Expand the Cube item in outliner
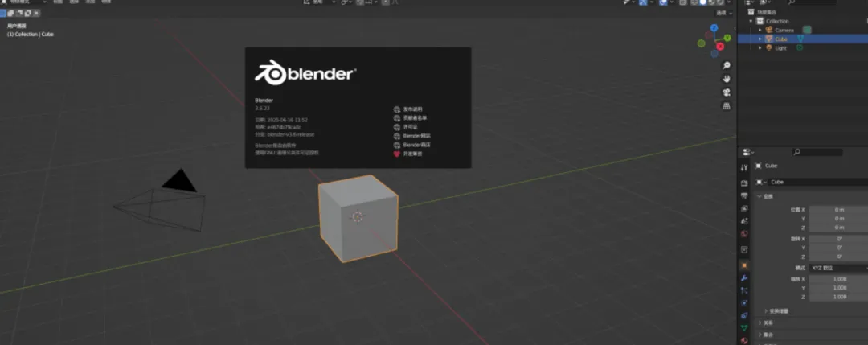This screenshot has height=345, width=868. click(x=760, y=39)
